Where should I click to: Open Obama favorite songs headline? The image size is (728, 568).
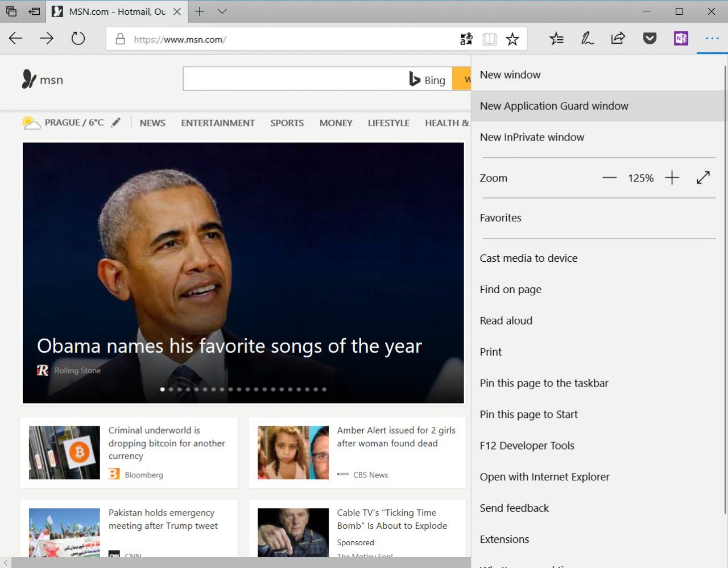click(x=229, y=346)
